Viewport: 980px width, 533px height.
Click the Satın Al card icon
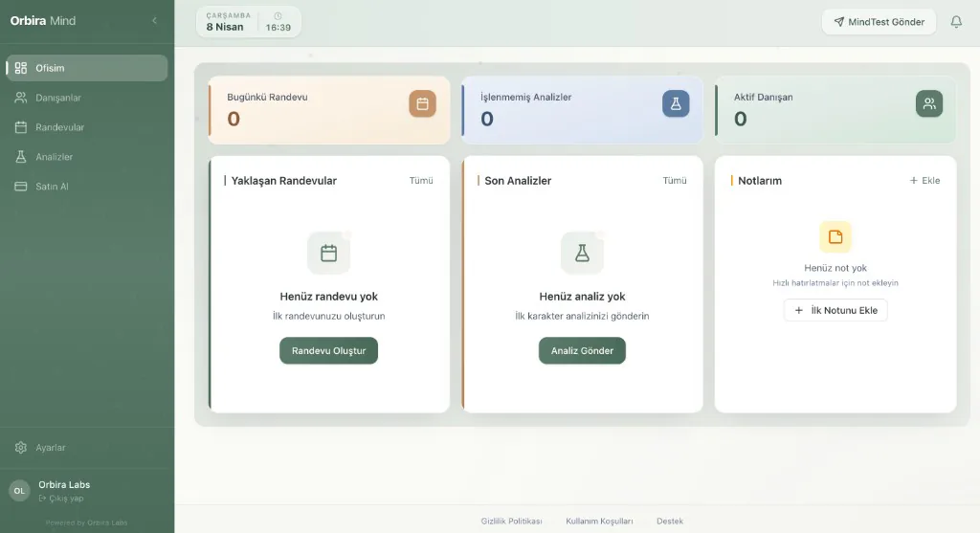[21, 187]
